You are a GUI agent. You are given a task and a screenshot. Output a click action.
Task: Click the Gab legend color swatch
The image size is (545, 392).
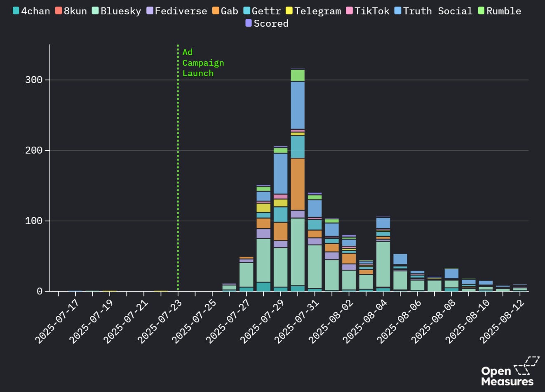[216, 10]
